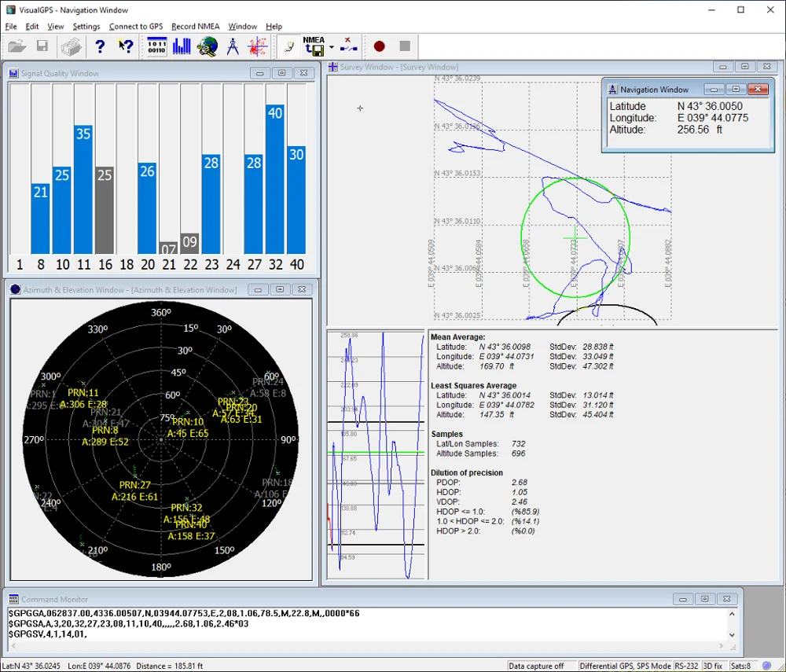Maximize the Signal Quality Window
Viewport: 786px width, 672px height.
pyautogui.click(x=281, y=73)
